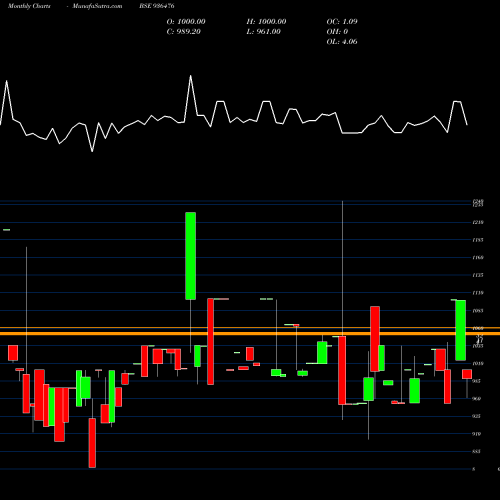This screenshot has width=500, height=500.
Task: Click the 1160 price axis label
Action: coord(478,258)
